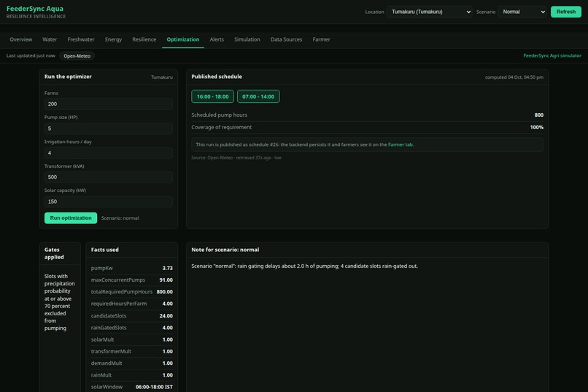Click the 'Source: Open-Meteo' retrieved line
The height and width of the screenshot is (392, 588).
[x=236, y=158]
